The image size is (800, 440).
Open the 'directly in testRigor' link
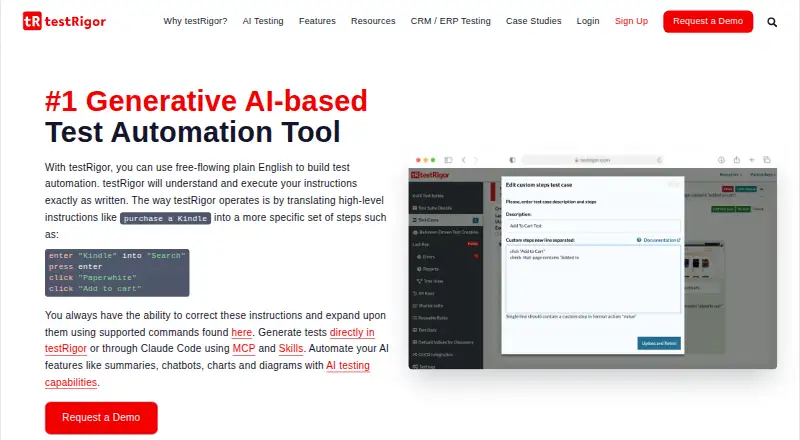[352, 332]
